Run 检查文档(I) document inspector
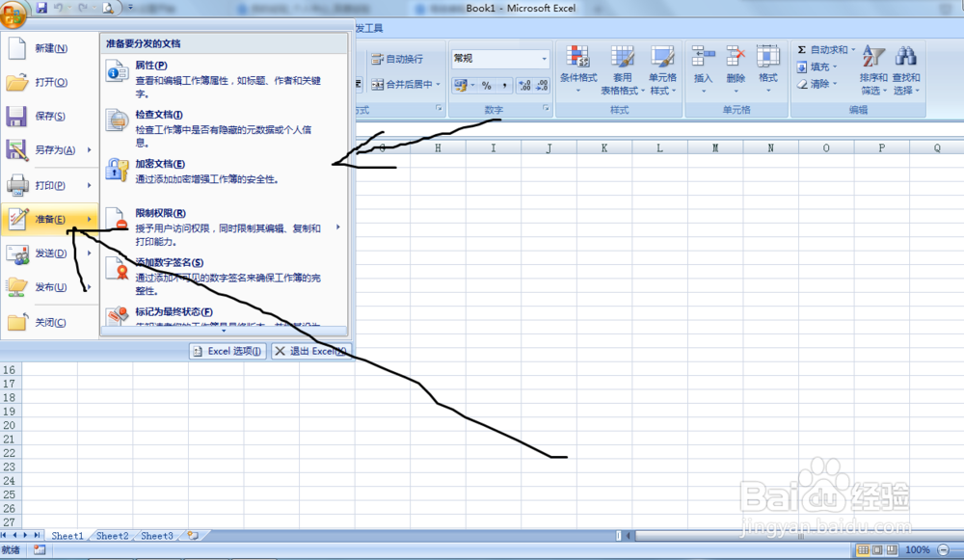Image resolution: width=964 pixels, height=560 pixels. click(225, 128)
